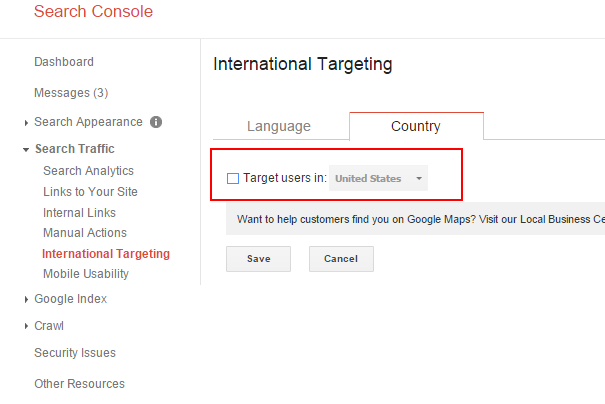Switch to the Language tab
The image size is (605, 404).
(x=279, y=126)
